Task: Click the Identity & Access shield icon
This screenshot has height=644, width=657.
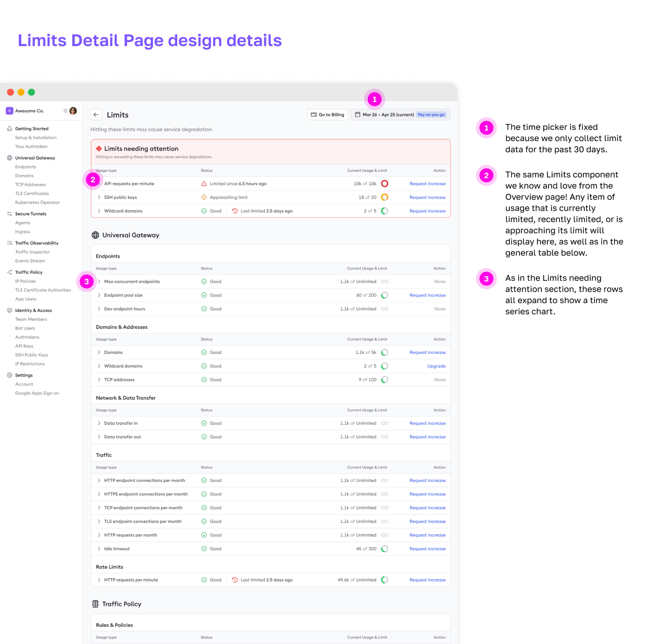Action: click(x=9, y=311)
